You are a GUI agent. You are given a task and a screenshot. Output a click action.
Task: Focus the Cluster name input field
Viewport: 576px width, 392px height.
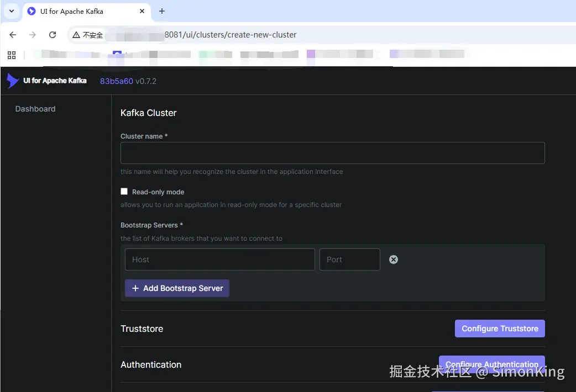332,153
